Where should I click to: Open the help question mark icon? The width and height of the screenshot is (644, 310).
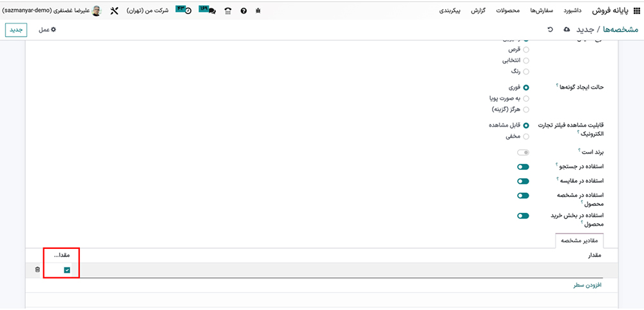tap(243, 11)
